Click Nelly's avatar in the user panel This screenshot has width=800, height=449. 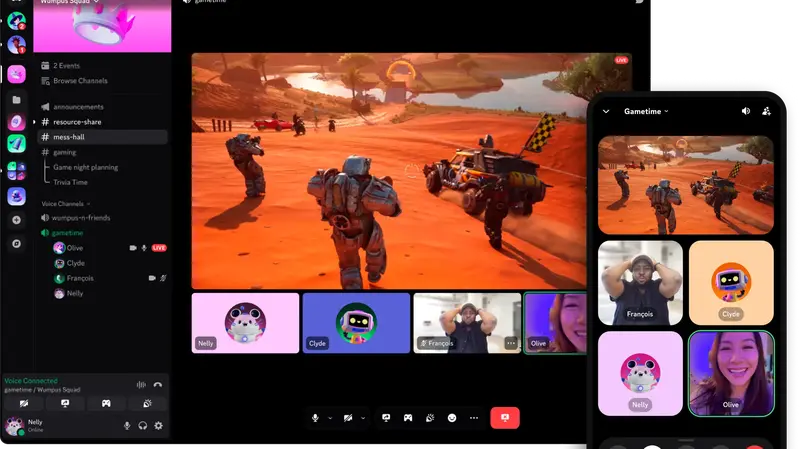14,426
